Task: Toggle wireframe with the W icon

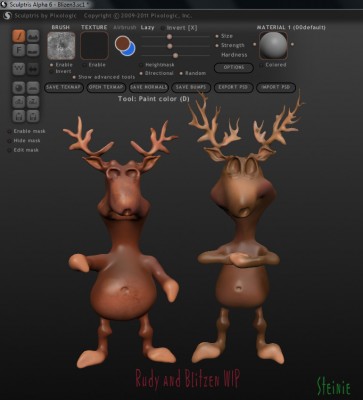Action: pos(19,69)
